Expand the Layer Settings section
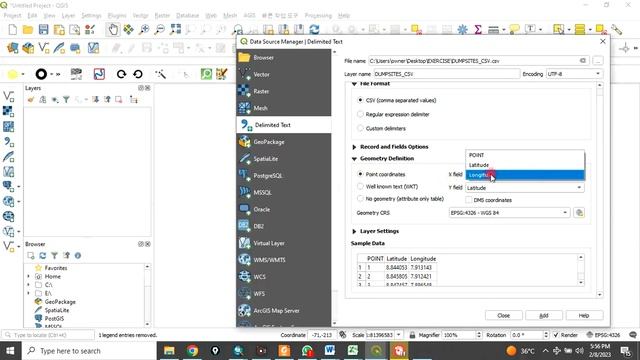Viewport: 640px width, 360px height. click(x=354, y=231)
